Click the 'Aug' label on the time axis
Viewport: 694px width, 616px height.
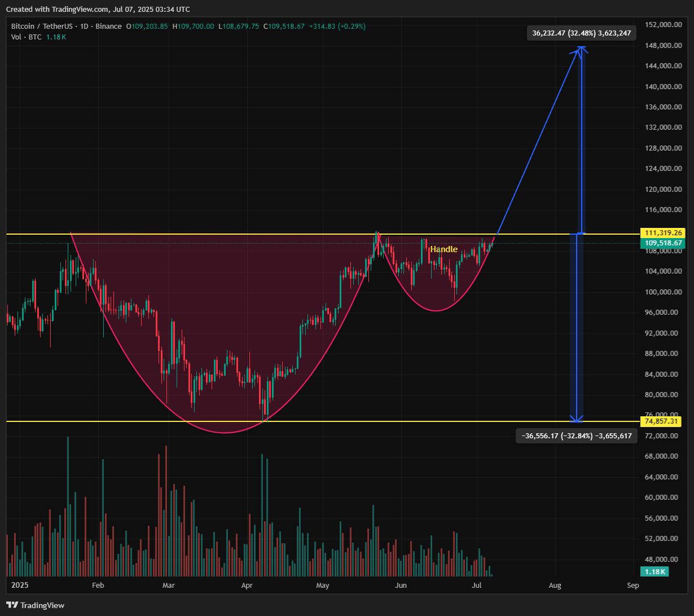(x=555, y=586)
